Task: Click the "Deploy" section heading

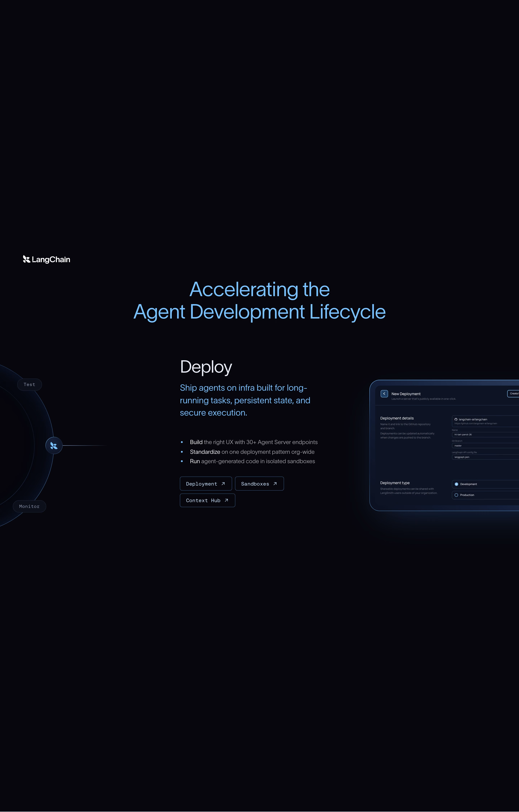Action: (x=206, y=367)
